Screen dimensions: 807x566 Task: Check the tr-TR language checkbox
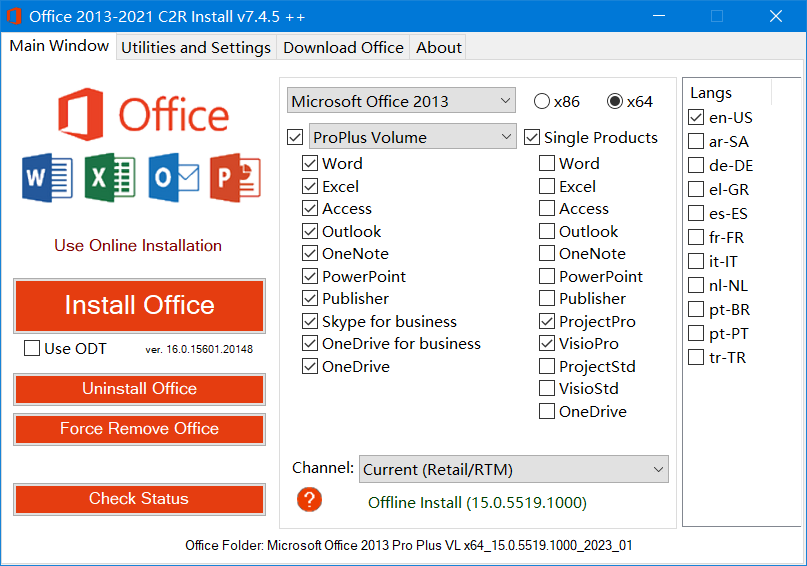696,357
